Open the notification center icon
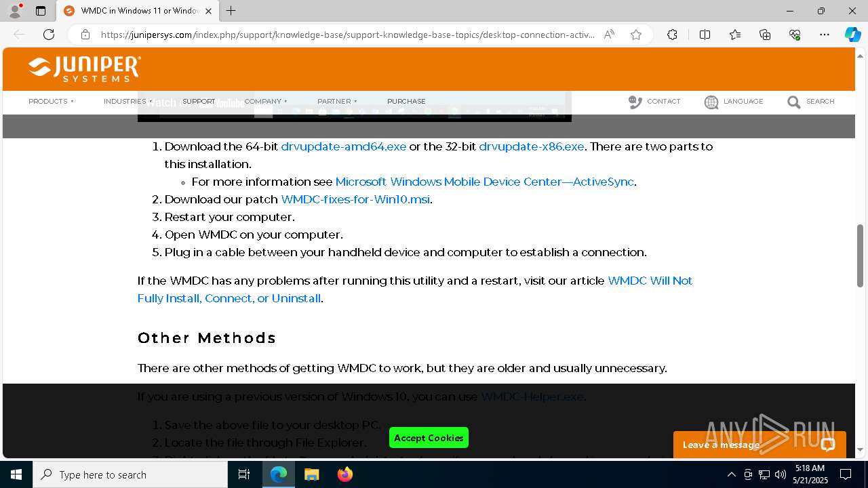 pos(846,474)
